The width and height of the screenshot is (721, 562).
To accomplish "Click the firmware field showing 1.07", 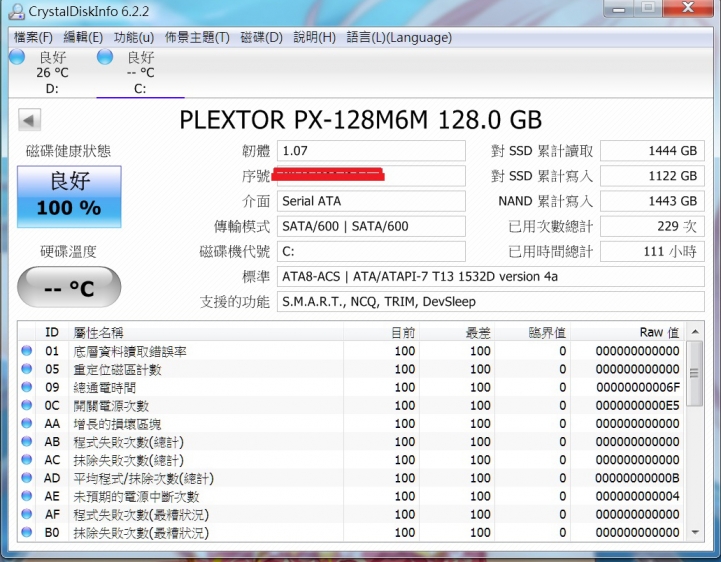I will pyautogui.click(x=371, y=151).
